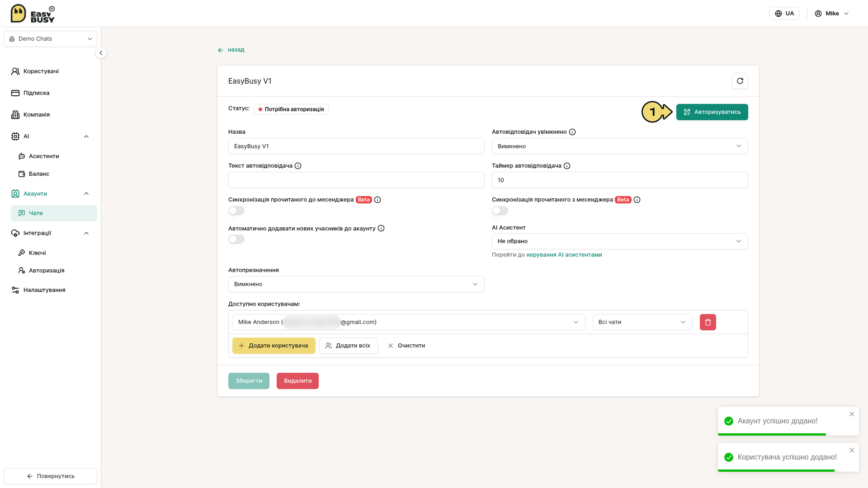Viewport: 868px width, 488px height.
Task: Close the Акаунт успішно додано notification
Action: [x=852, y=414]
